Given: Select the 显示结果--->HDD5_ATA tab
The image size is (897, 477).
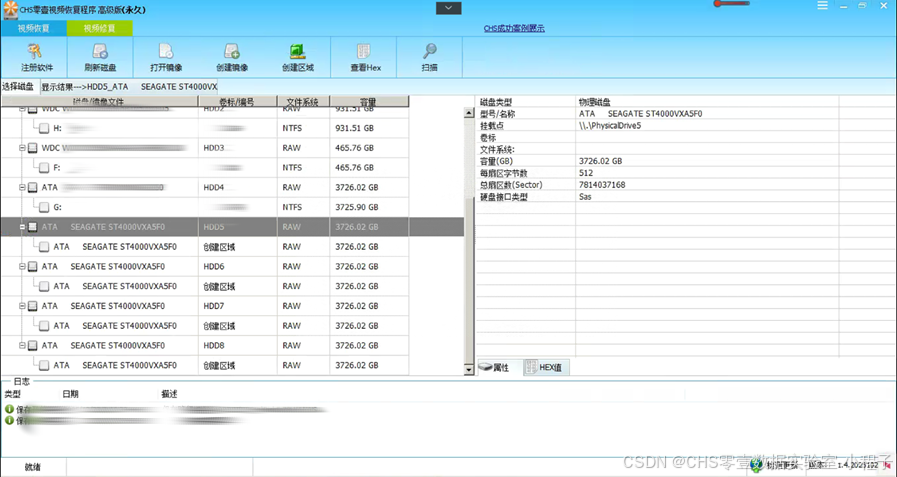Looking at the screenshot, I should click(x=129, y=87).
